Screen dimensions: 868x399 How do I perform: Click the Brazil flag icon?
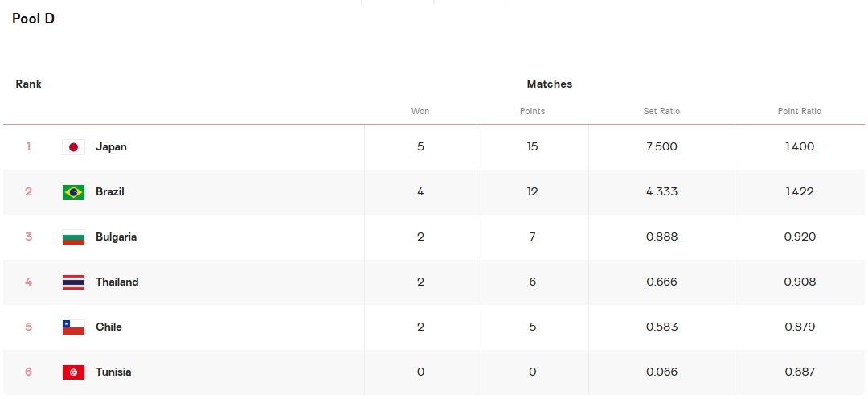tap(73, 191)
